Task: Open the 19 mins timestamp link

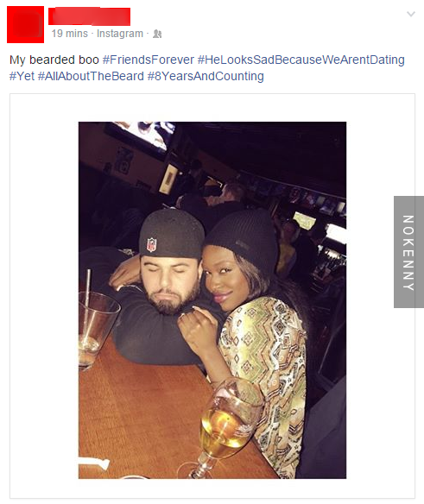Action: [69, 34]
